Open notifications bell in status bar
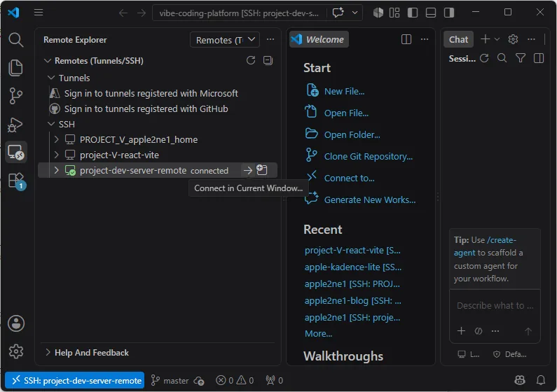Screen dimensions: 557x392 coord(541,380)
